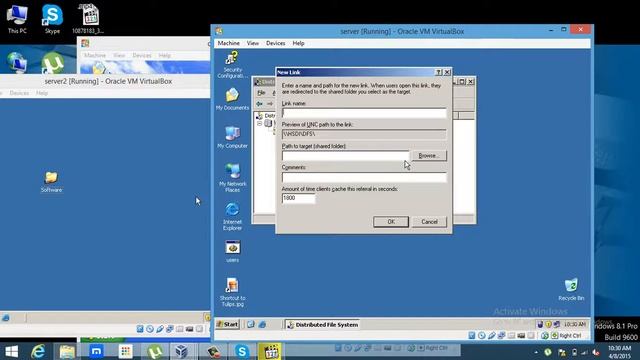Screen dimensions: 640x360
Task: Open My Documents icon in server VM
Action: [x=232, y=99]
